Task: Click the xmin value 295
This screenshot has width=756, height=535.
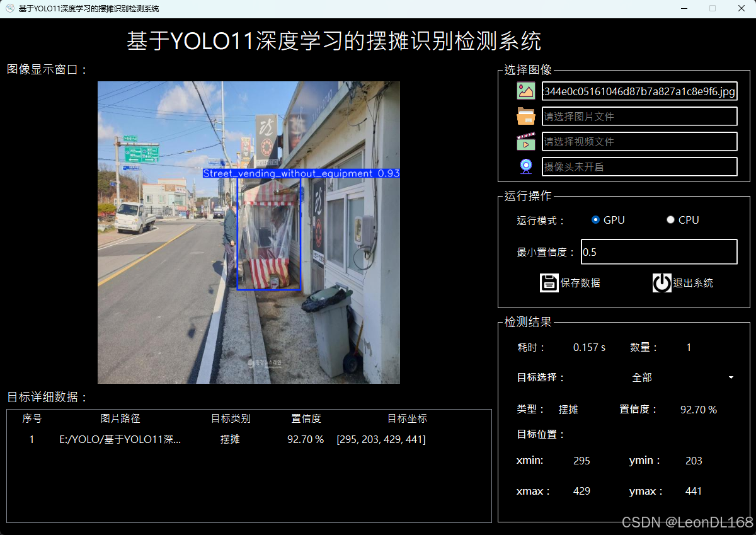Action: (581, 461)
